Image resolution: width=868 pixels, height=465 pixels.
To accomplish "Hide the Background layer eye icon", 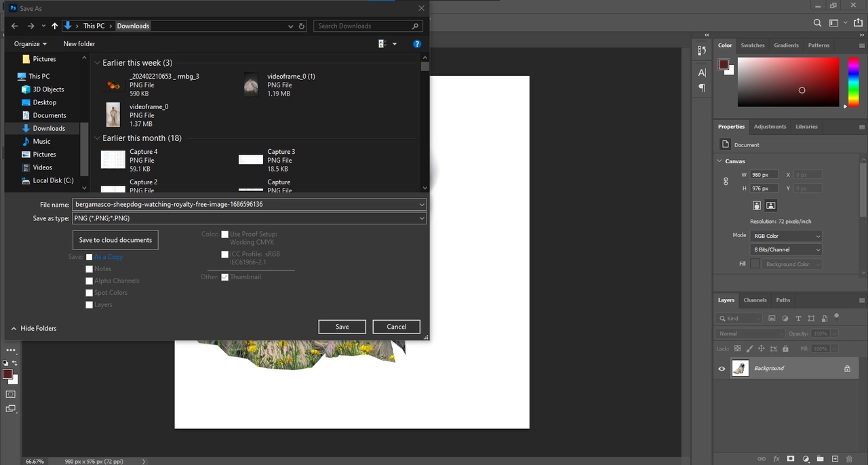I will (x=722, y=369).
